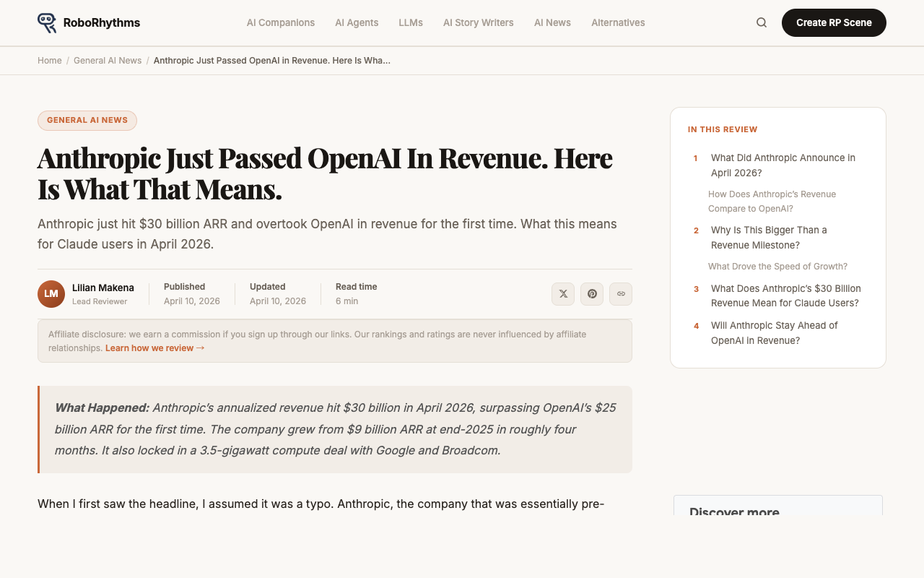Image resolution: width=924 pixels, height=578 pixels.
Task: Open the search icon in the header
Action: [761, 22]
